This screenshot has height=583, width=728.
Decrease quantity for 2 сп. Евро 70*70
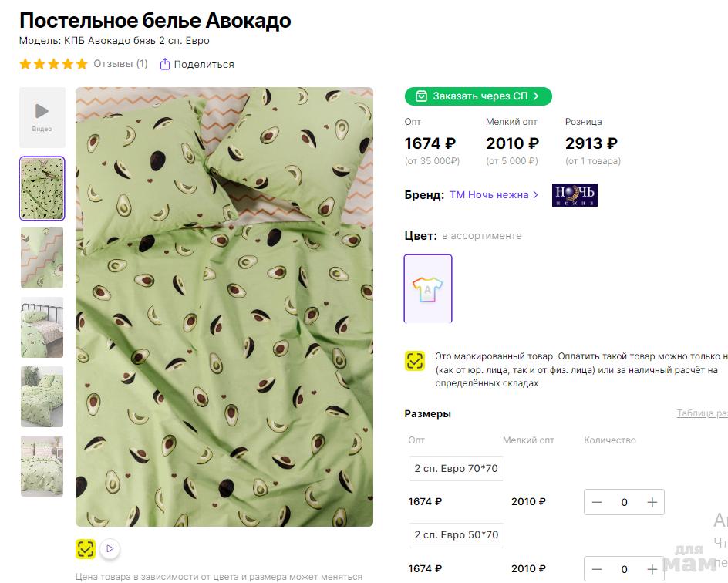597,502
